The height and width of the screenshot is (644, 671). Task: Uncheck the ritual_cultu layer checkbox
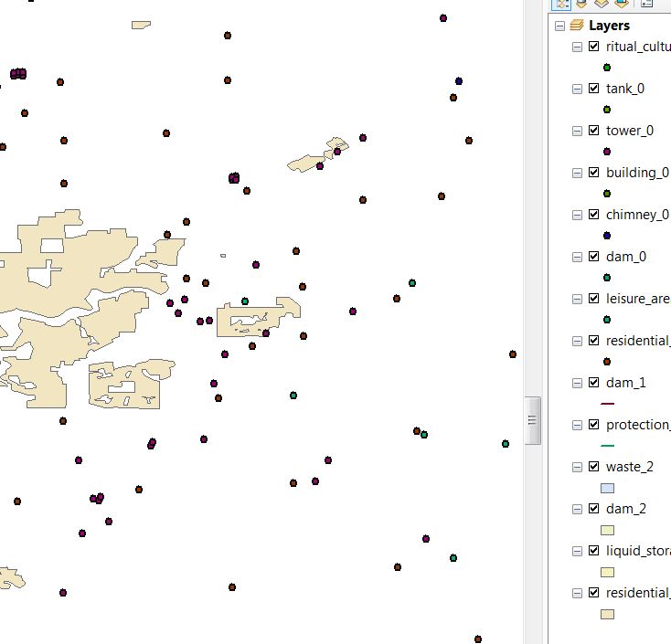[593, 47]
